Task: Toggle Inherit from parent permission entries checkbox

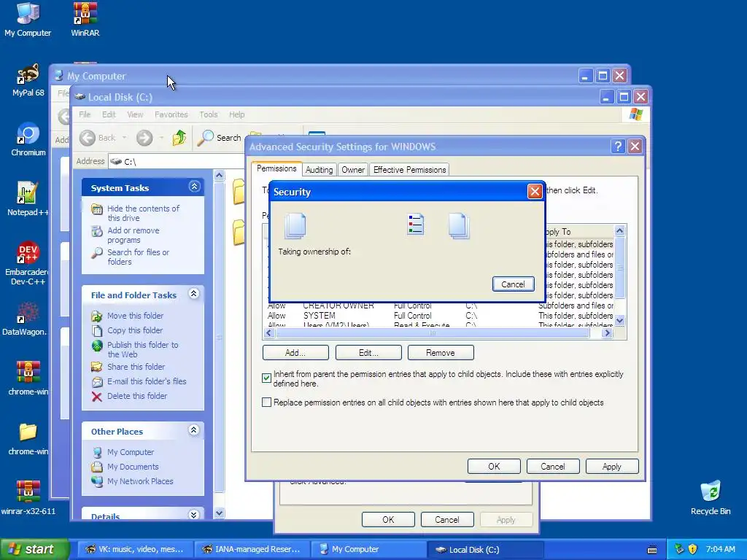Action: (x=267, y=378)
